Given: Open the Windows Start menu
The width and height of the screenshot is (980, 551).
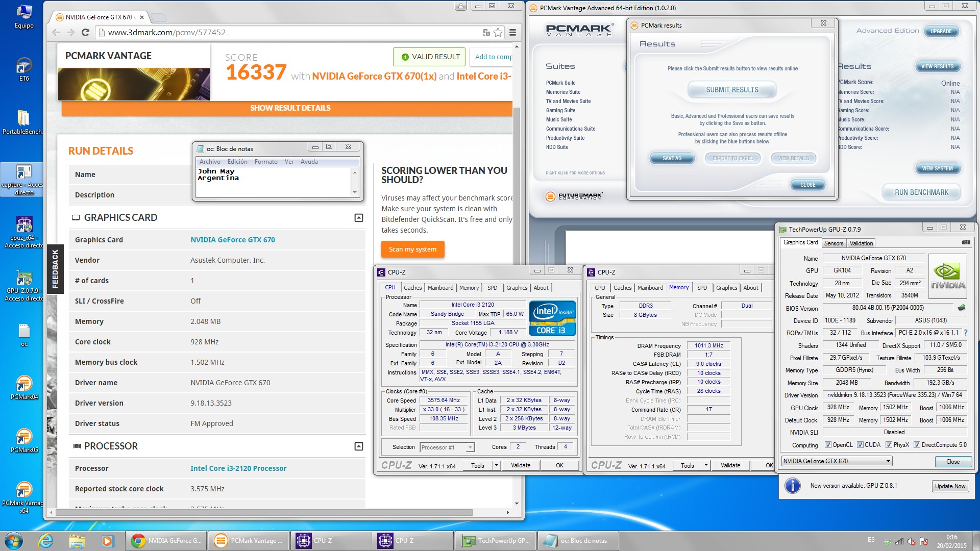Looking at the screenshot, I should (x=13, y=540).
